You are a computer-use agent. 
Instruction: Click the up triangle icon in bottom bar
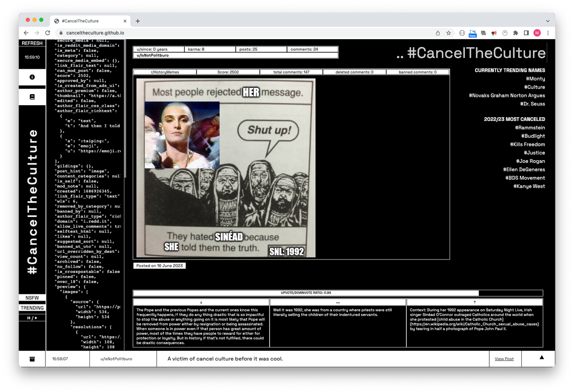542,358
